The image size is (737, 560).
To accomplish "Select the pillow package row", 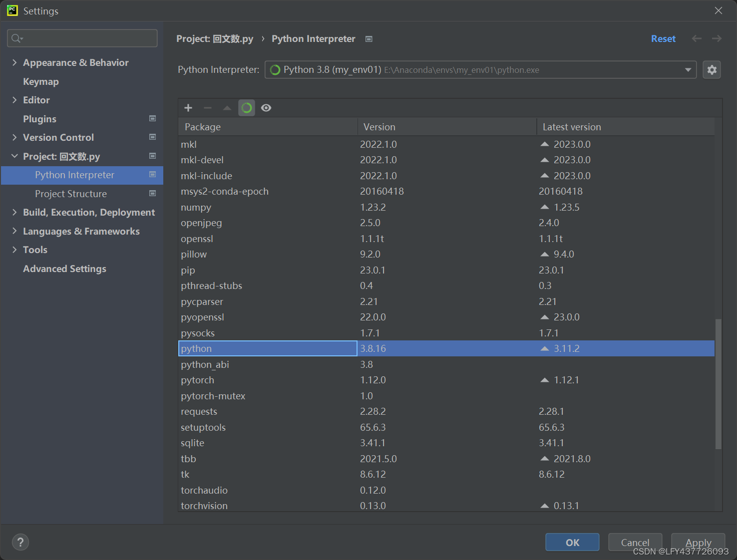I will [446, 254].
